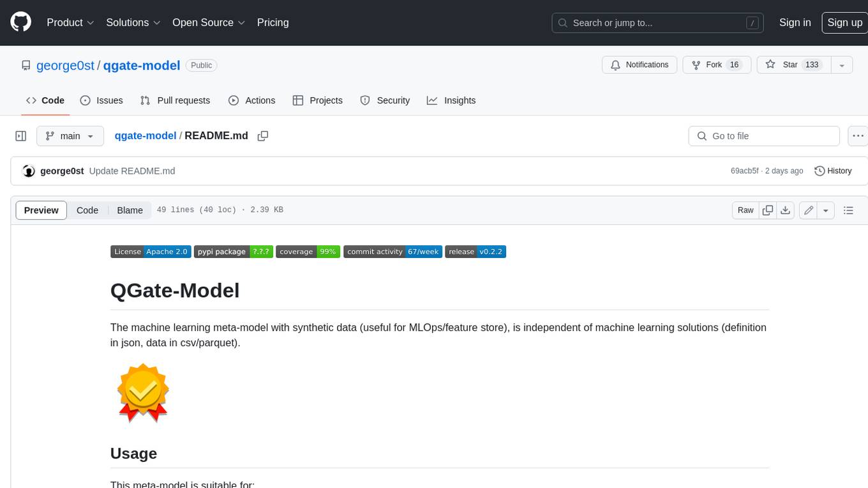Click the pypi package badge

[234, 252]
